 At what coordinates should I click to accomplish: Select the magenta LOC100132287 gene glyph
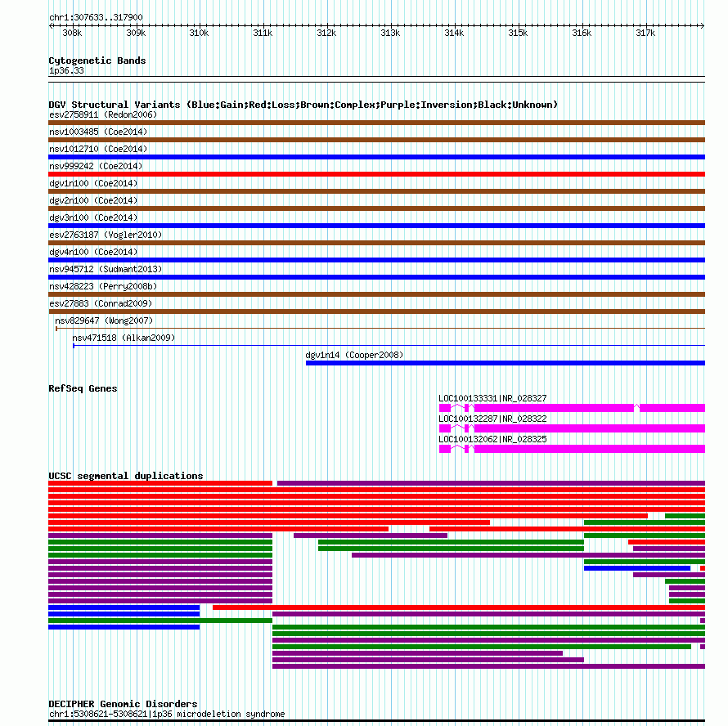[x=572, y=428]
